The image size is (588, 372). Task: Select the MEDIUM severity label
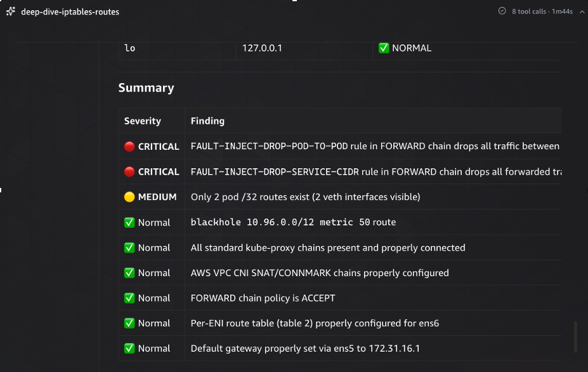click(157, 197)
